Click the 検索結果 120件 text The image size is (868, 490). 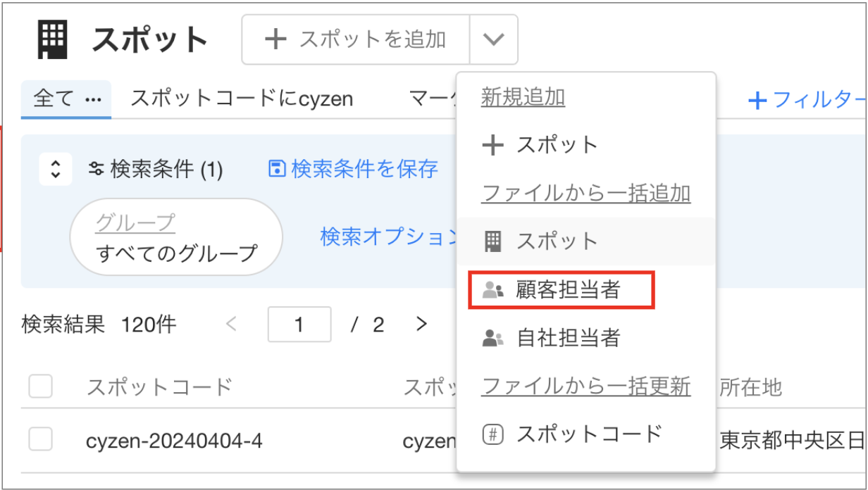99,325
